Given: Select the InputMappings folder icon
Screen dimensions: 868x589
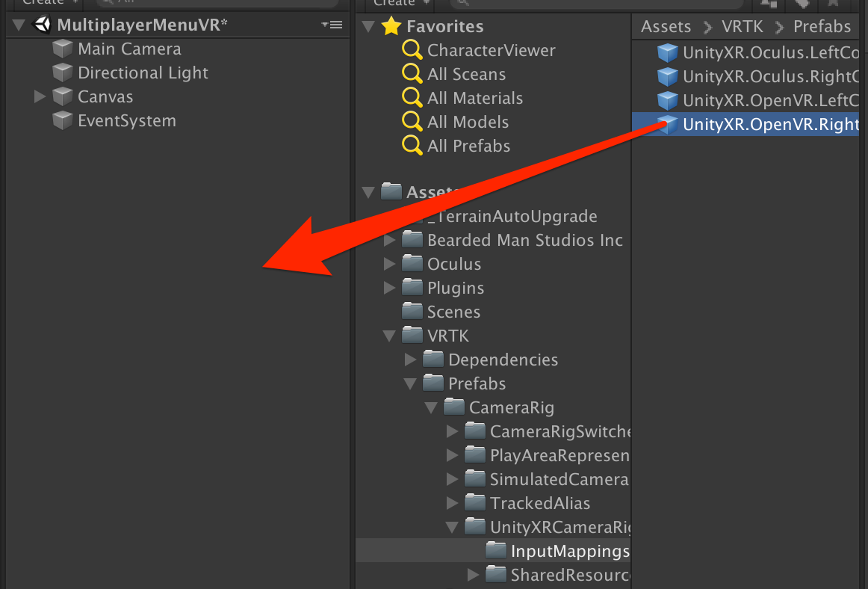Looking at the screenshot, I should pos(497,550).
